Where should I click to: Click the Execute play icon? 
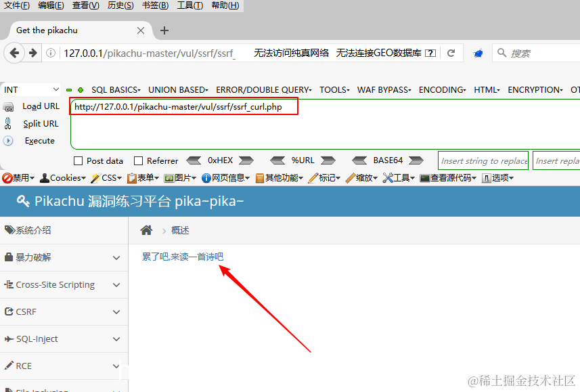click(8, 141)
